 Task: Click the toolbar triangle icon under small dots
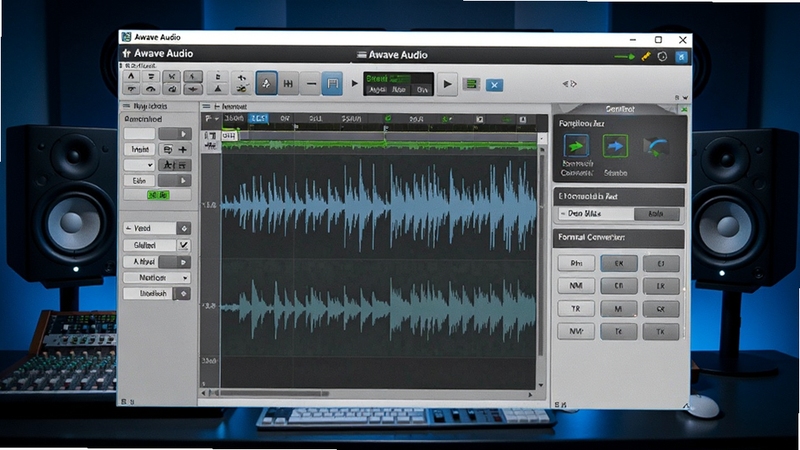218,89
